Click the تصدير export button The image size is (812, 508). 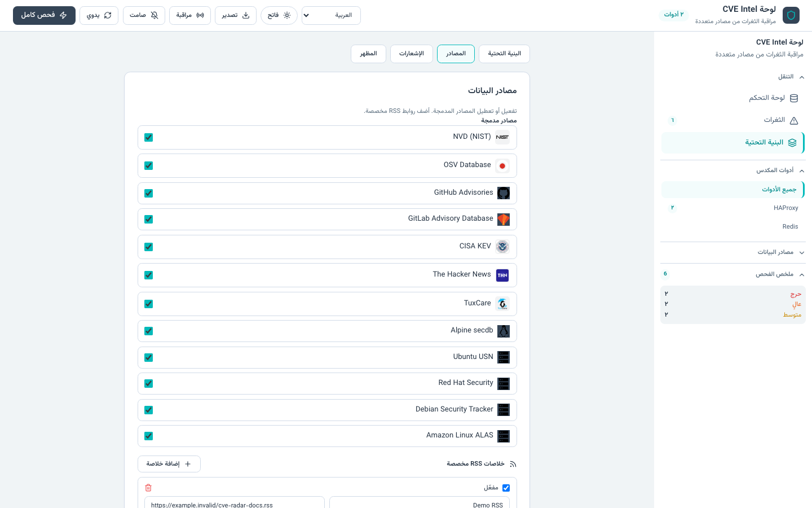pos(236,15)
